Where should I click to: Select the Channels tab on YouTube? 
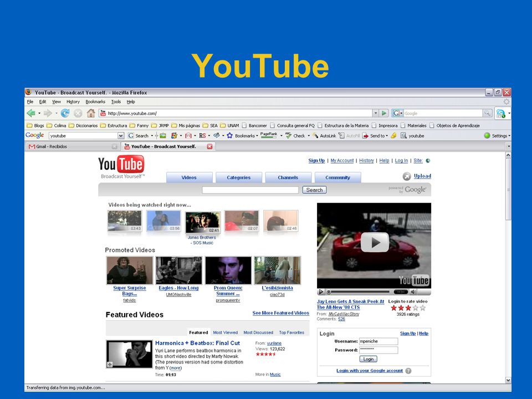coord(288,177)
